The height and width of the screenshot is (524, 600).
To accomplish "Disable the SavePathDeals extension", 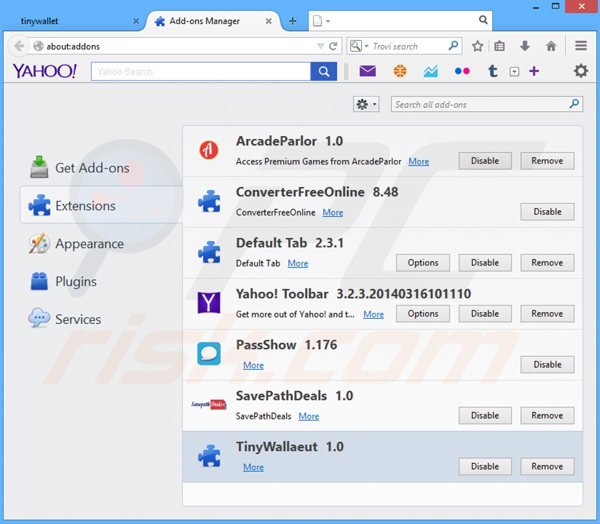I will (x=485, y=415).
